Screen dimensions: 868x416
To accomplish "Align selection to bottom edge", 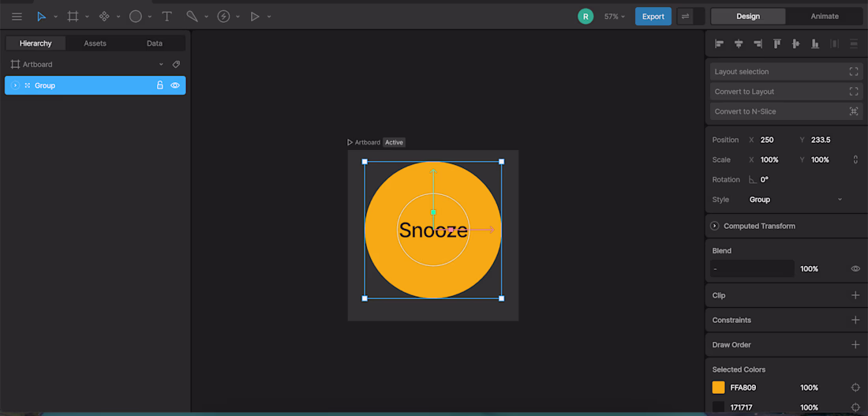I will click(x=815, y=43).
